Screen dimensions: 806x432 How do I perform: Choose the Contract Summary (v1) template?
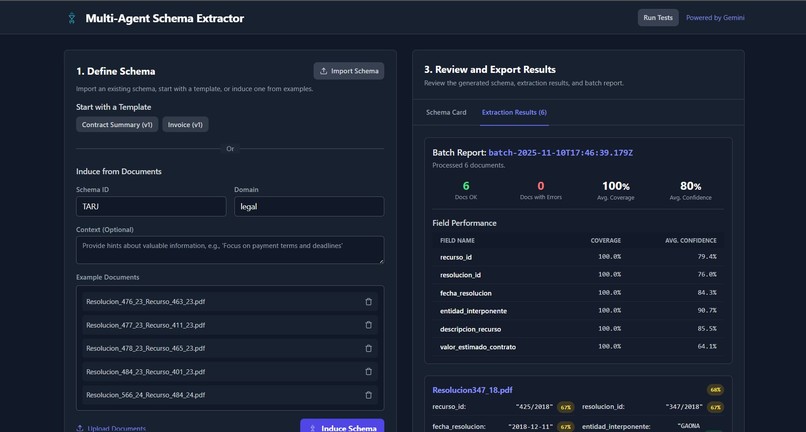click(x=117, y=124)
